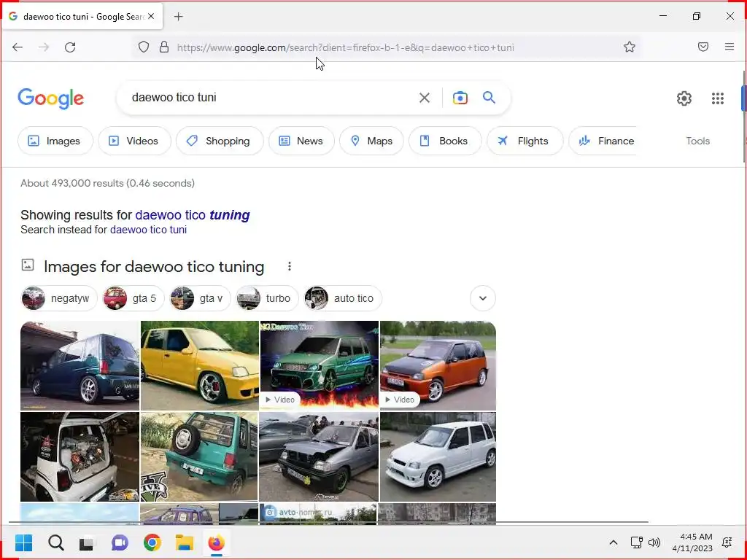Image resolution: width=747 pixels, height=560 pixels.
Task: Open a new browser tab
Action: click(x=178, y=17)
